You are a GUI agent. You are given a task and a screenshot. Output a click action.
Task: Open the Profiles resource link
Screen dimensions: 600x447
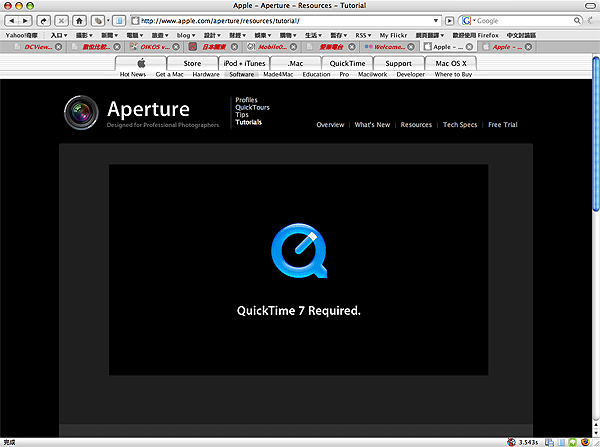246,100
